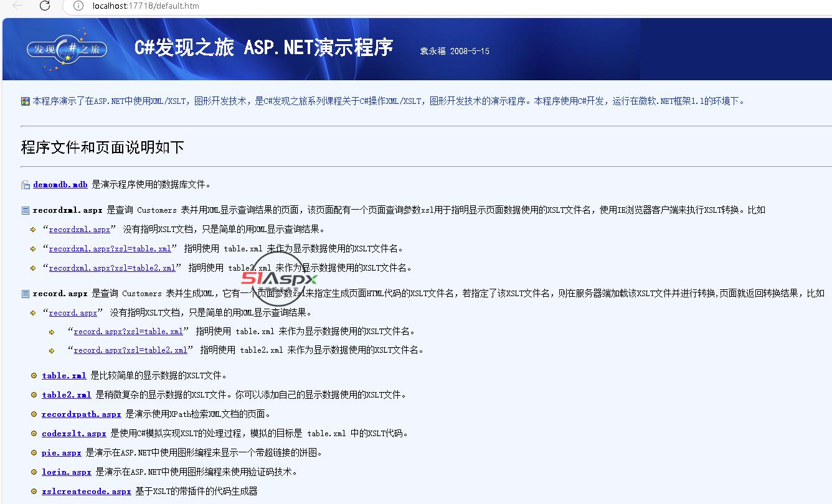Open the recordxpath.aspx link
The image size is (832, 504).
82,414
